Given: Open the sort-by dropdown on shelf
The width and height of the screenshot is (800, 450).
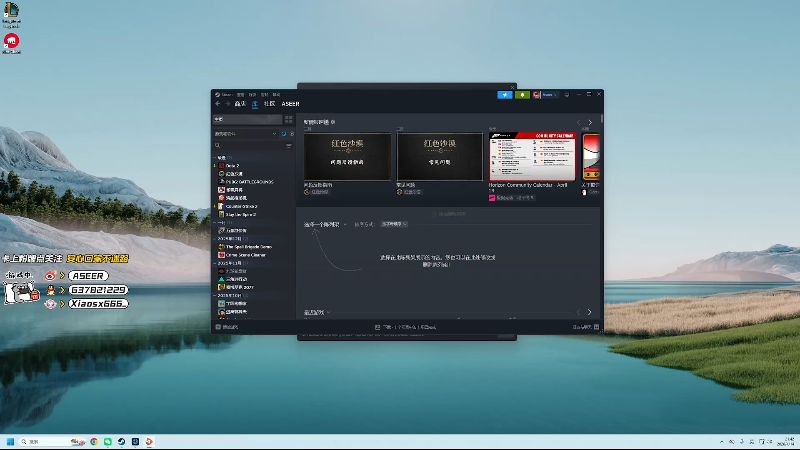Looking at the screenshot, I should tap(394, 224).
